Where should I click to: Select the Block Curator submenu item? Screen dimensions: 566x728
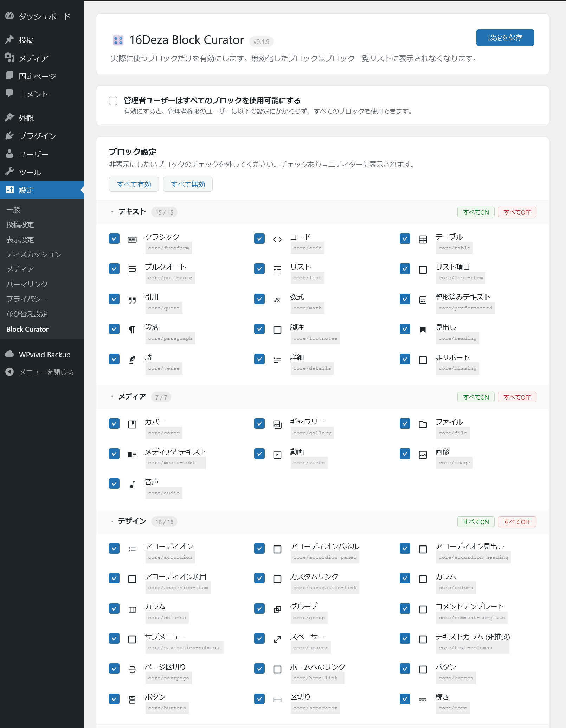pos(27,329)
